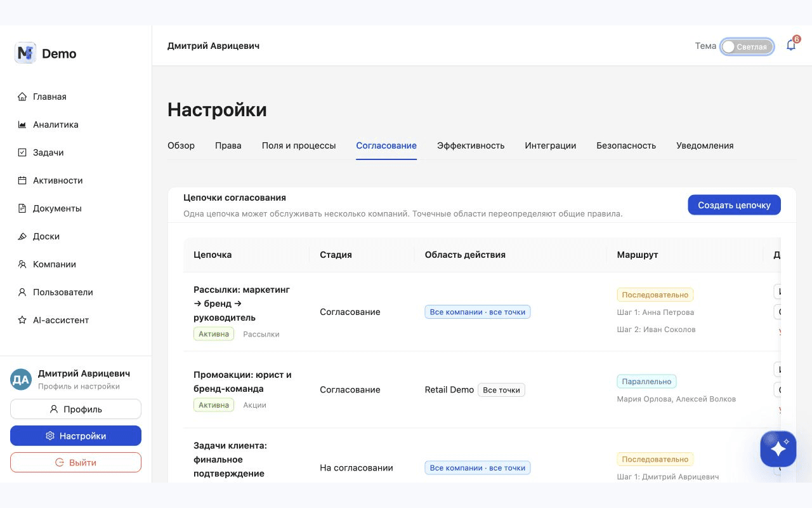Click the Demo app logo icon
Viewport: 812px width, 508px height.
pyautogui.click(x=25, y=53)
